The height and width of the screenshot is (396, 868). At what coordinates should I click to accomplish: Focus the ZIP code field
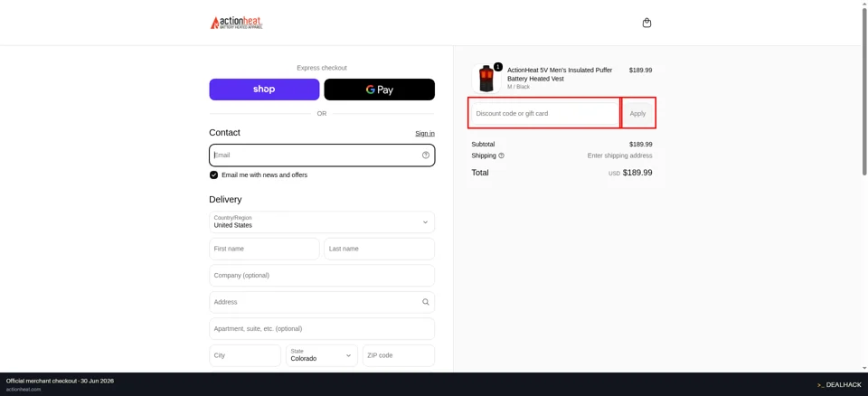399,355
